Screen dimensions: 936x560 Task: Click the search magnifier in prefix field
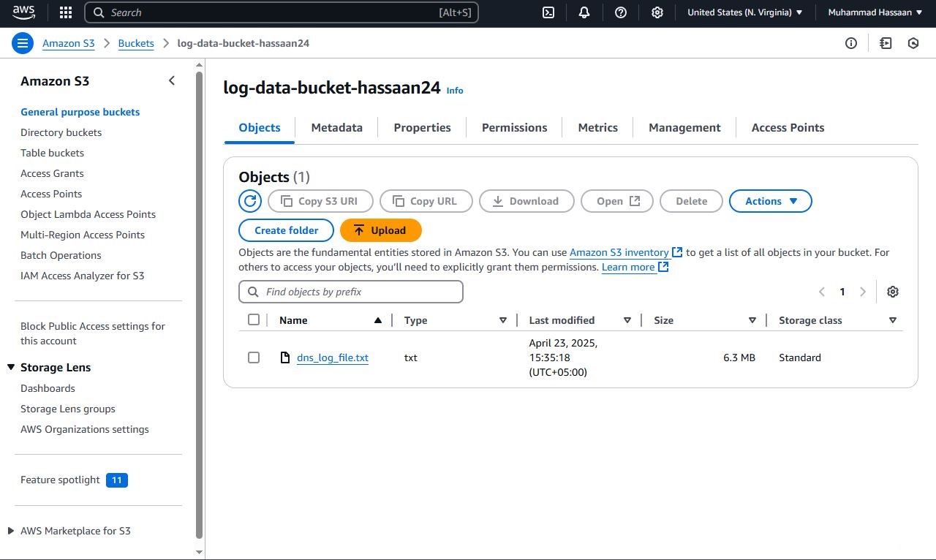coord(254,292)
